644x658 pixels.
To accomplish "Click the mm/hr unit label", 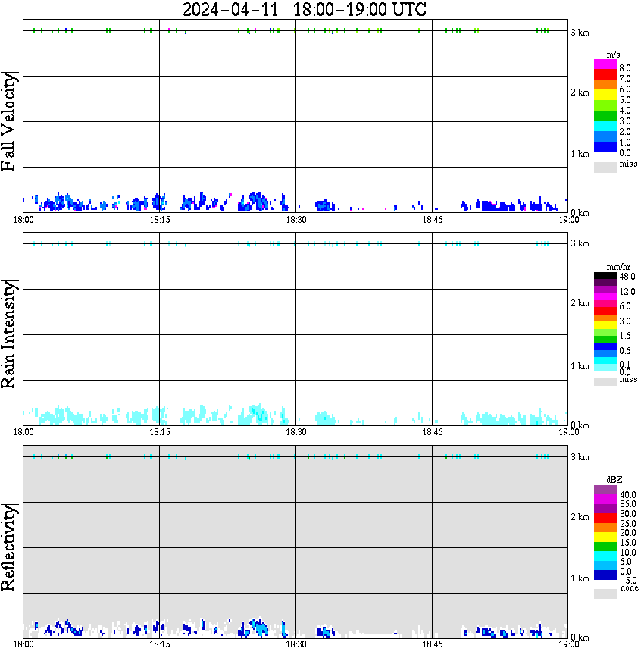I will pyautogui.click(x=618, y=267).
